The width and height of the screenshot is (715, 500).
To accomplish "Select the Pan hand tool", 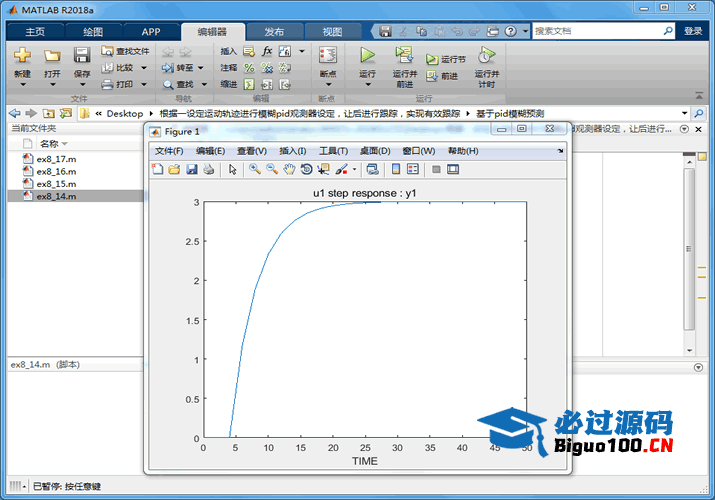I will click(289, 169).
